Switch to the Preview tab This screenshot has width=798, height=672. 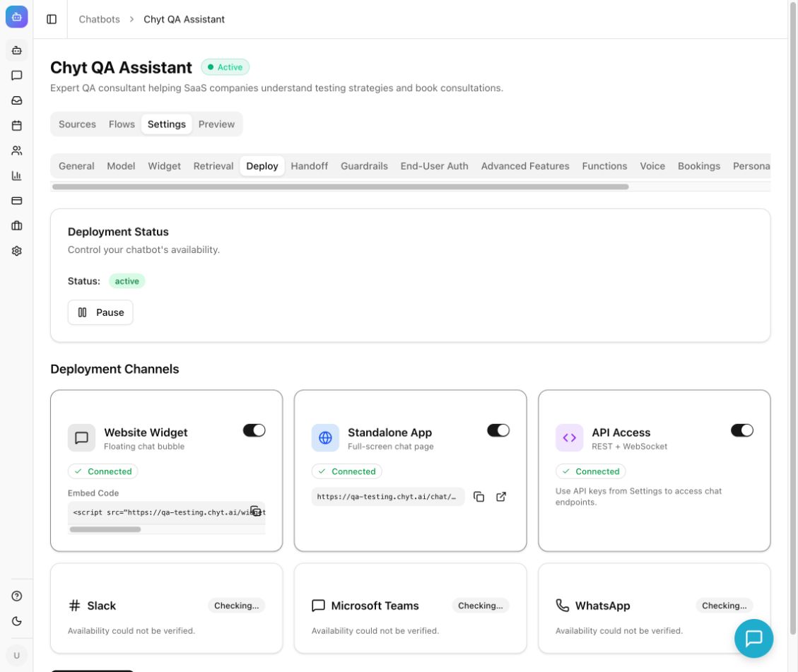pyautogui.click(x=216, y=124)
